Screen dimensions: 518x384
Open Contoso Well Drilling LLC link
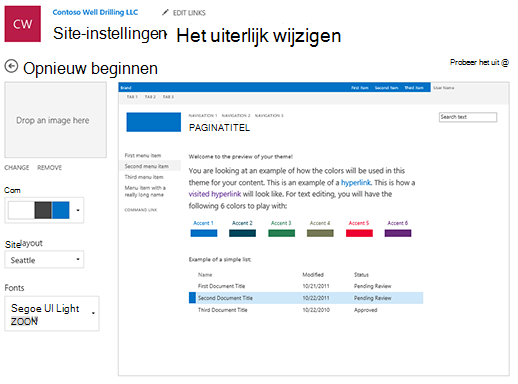point(95,13)
